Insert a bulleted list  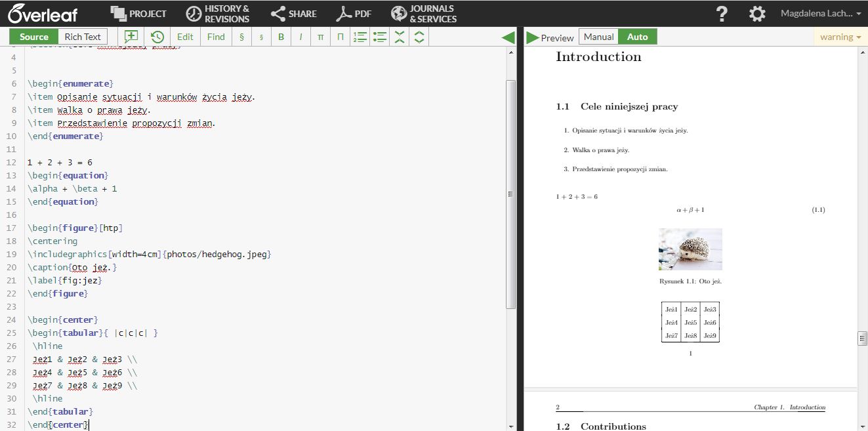pyautogui.click(x=379, y=37)
